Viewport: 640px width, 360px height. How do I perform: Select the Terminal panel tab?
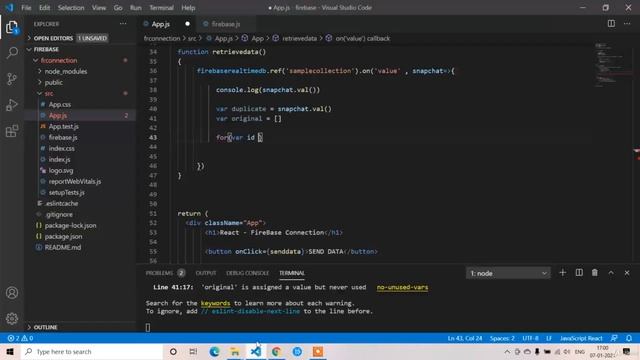(x=292, y=273)
